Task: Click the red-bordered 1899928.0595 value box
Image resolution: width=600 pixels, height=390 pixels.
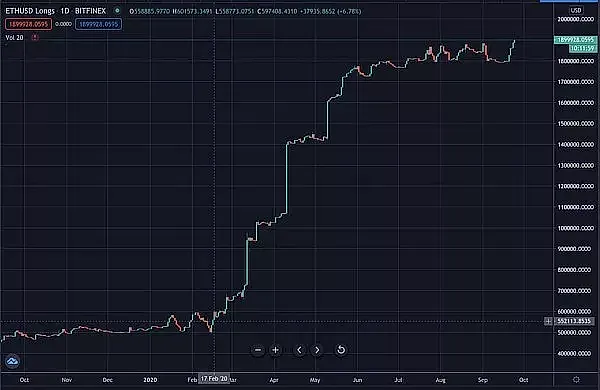Action: click(x=29, y=24)
